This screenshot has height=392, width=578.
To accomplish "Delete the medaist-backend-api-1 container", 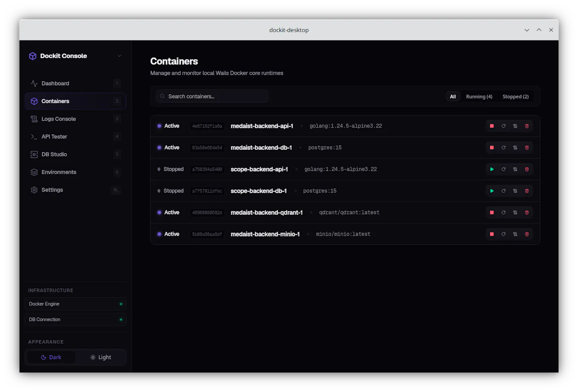I will tap(527, 126).
